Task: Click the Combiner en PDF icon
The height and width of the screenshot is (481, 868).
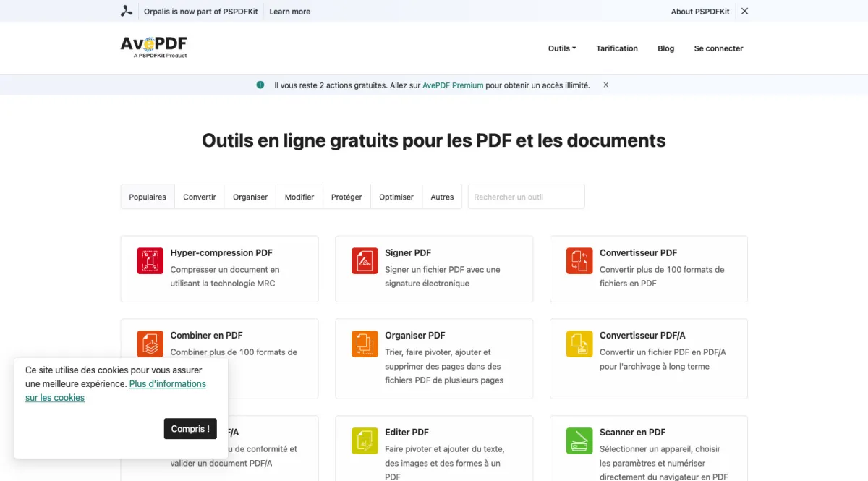Action: pos(150,344)
